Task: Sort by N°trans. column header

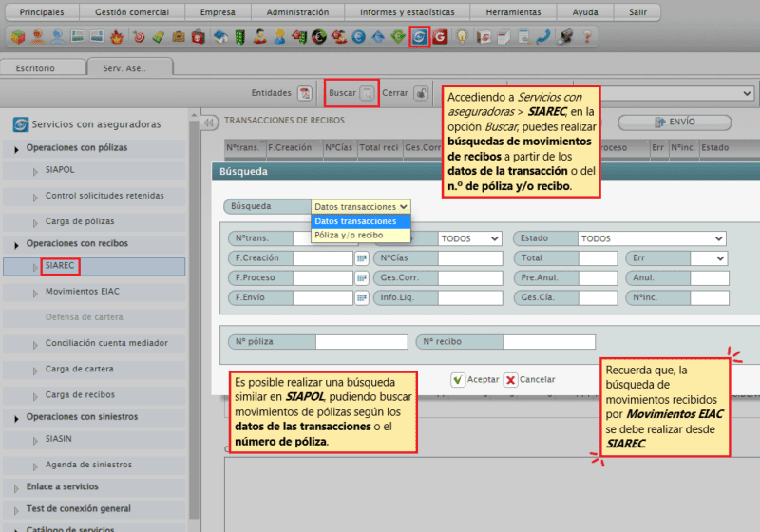Action: (x=245, y=148)
